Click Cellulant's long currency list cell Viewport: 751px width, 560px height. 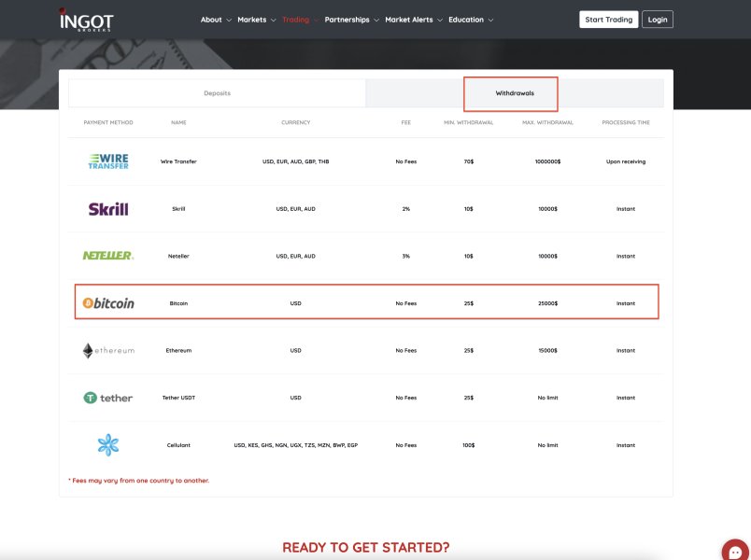coord(295,445)
